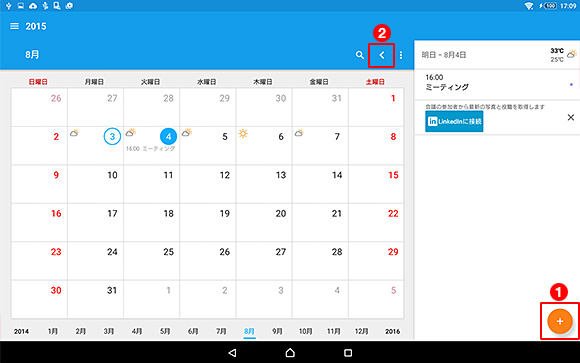Screen dimensions: 580x363
Task: Jump to year 2014 in month strip
Action: coord(21,332)
